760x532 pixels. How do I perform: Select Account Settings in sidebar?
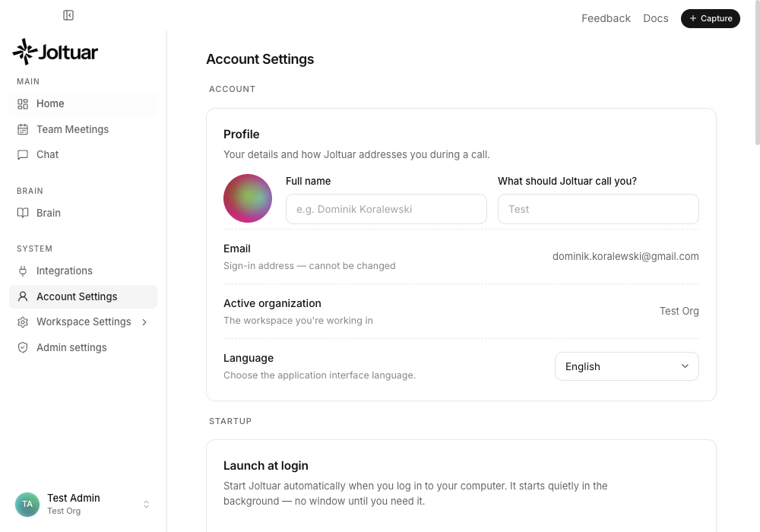[84, 296]
